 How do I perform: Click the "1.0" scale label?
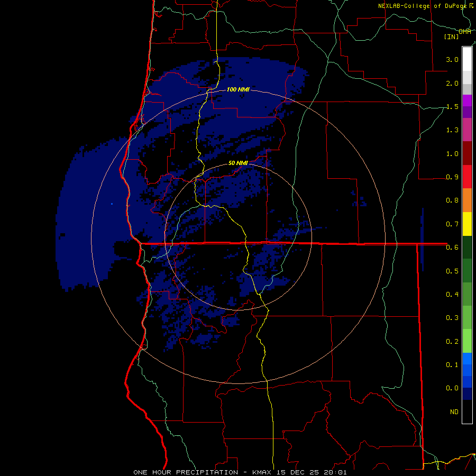(x=452, y=153)
